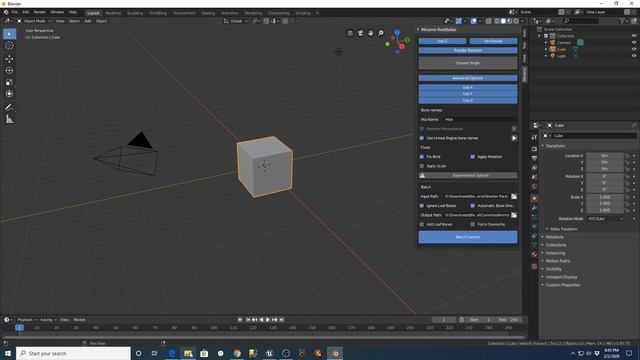Image resolution: width=640 pixels, height=360 pixels.
Task: Toggle the Ignore Leaf Bones checkbox
Action: click(422, 206)
